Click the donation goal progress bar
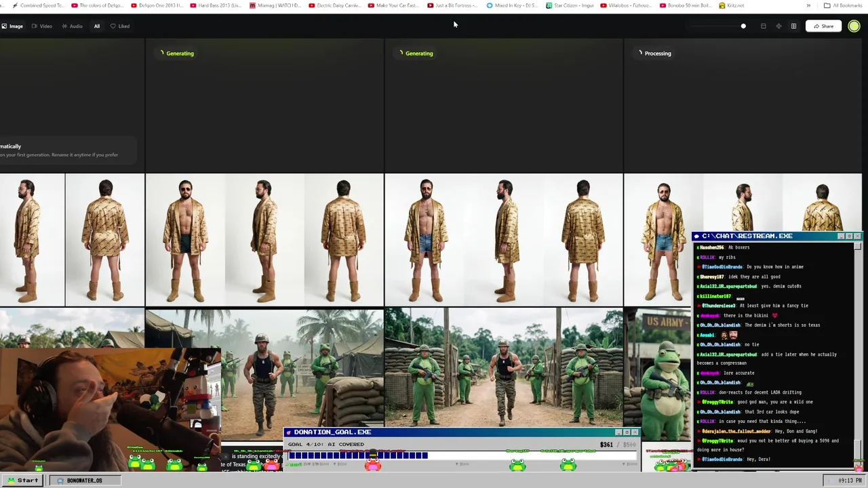The width and height of the screenshot is (868, 488). [462, 455]
